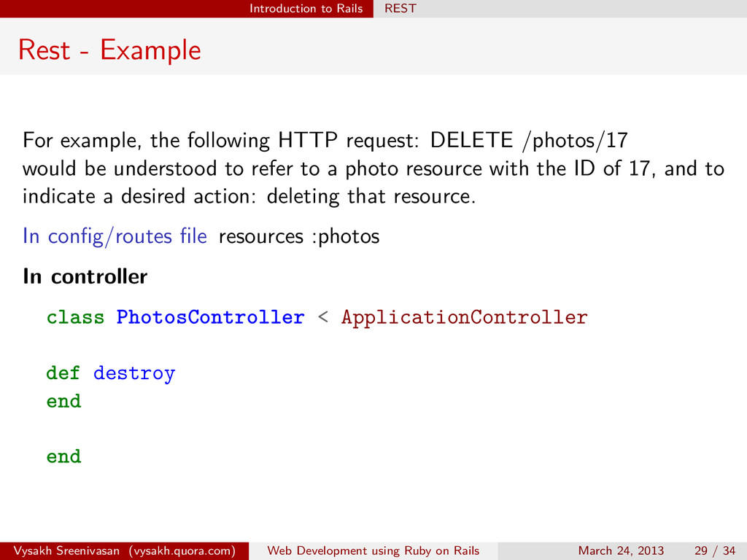Select the bold 'In controller' heading

point(85,276)
